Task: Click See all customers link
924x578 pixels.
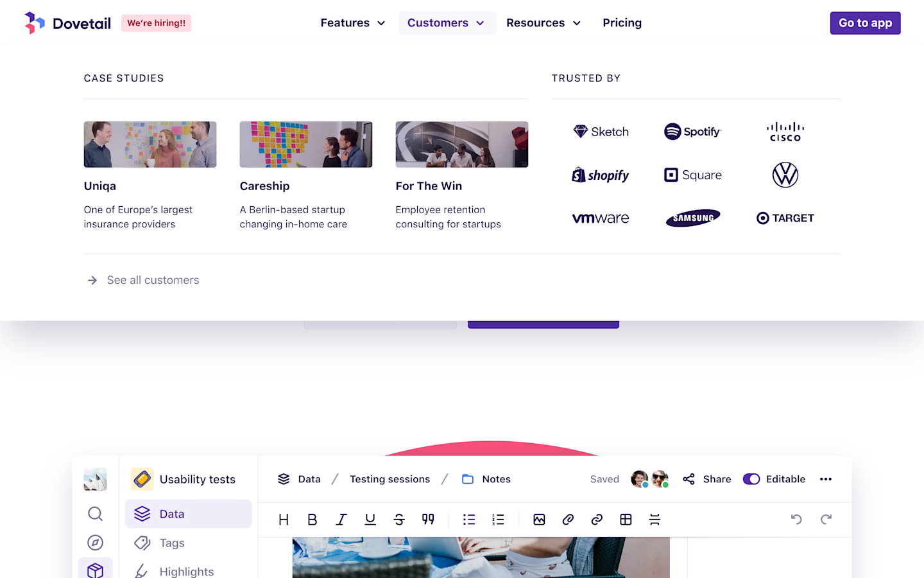Action: point(143,280)
